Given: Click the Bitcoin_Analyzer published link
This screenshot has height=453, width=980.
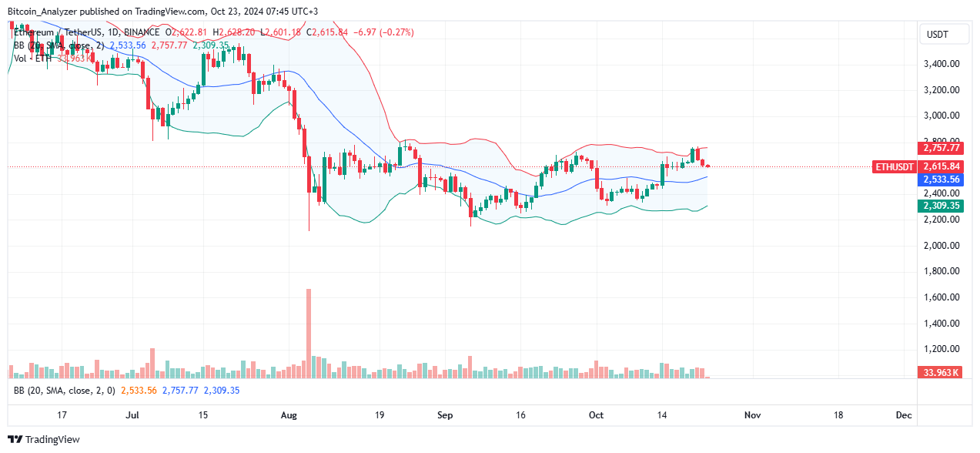Looking at the screenshot, I should tap(44, 12).
